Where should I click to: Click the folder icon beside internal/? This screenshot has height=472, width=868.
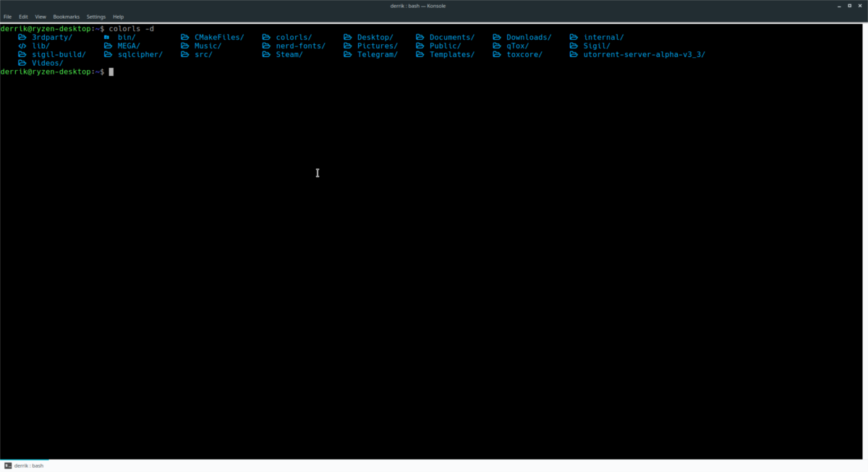pyautogui.click(x=574, y=38)
